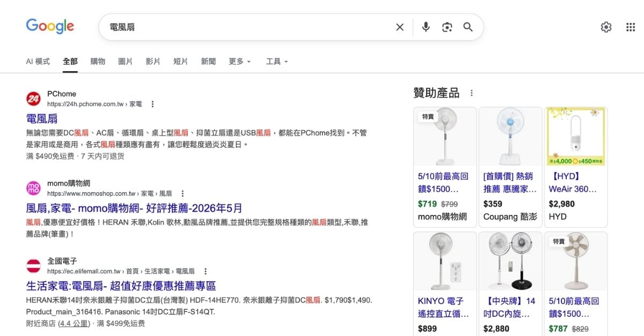Click the [首購價] 熱銷推薦 product title
The height and width of the screenshot is (336, 644).
click(x=510, y=182)
